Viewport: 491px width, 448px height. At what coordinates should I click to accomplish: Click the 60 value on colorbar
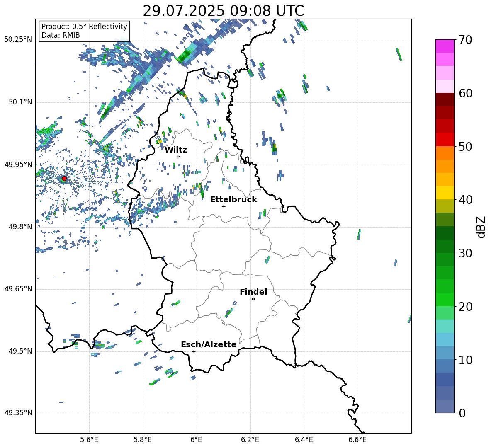point(465,93)
